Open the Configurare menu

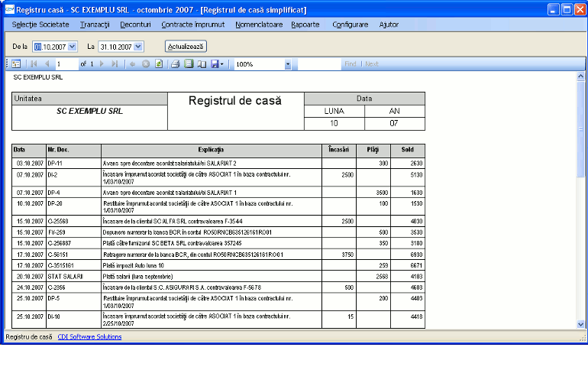pyautogui.click(x=351, y=24)
